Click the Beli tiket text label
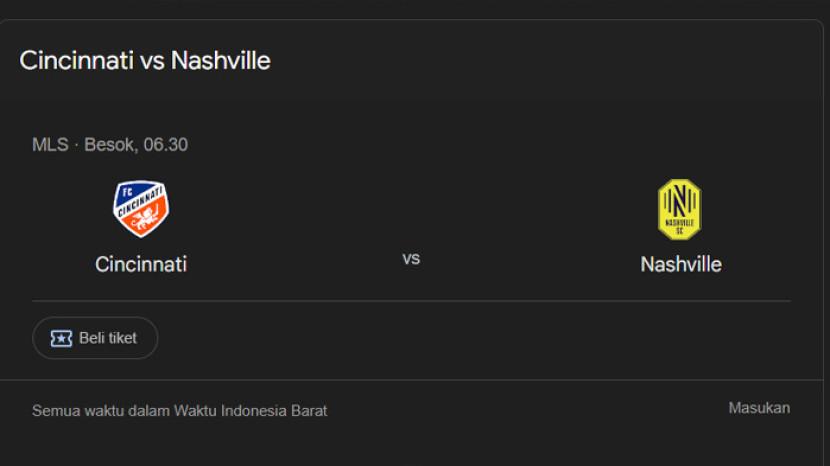This screenshot has height=466, width=830. [108, 338]
